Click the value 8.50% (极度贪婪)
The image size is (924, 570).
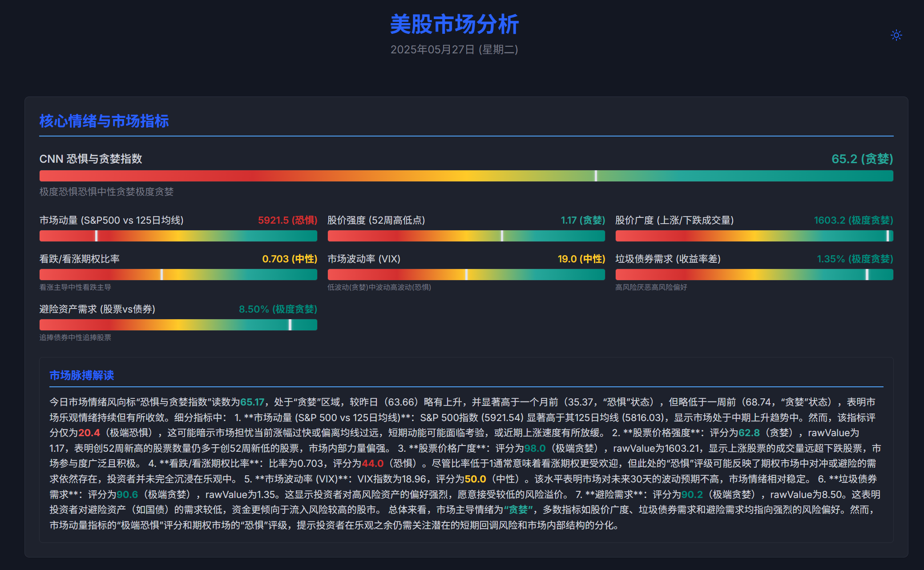pyautogui.click(x=278, y=309)
